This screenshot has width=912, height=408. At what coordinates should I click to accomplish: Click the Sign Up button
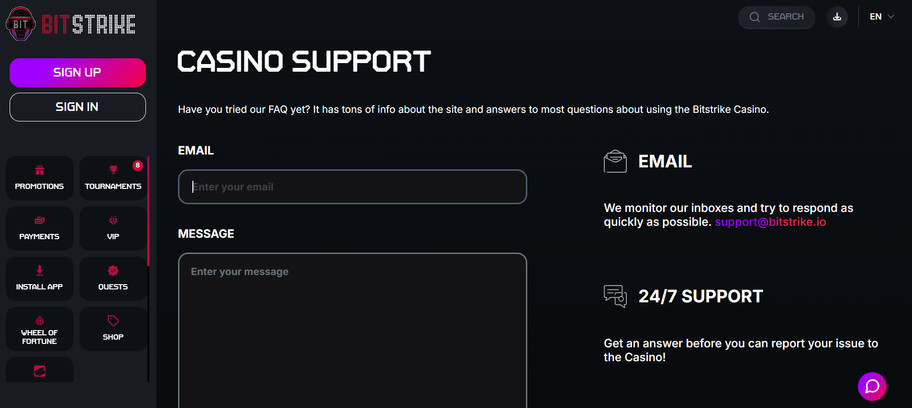pos(78,72)
